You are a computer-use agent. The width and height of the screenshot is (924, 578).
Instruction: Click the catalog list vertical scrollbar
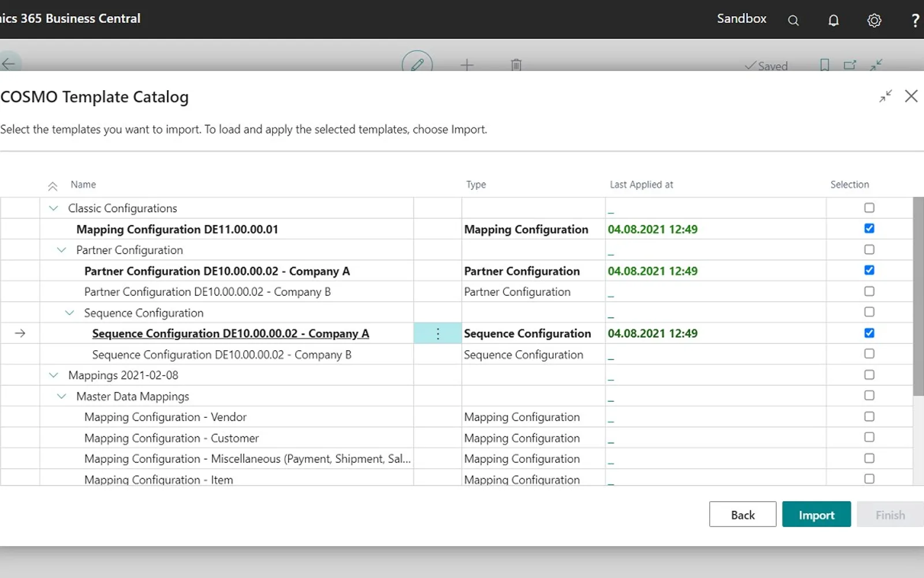[918, 297]
